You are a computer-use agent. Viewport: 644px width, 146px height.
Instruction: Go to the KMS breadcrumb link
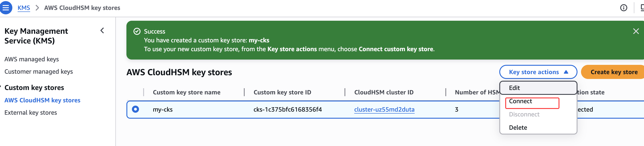(24, 8)
